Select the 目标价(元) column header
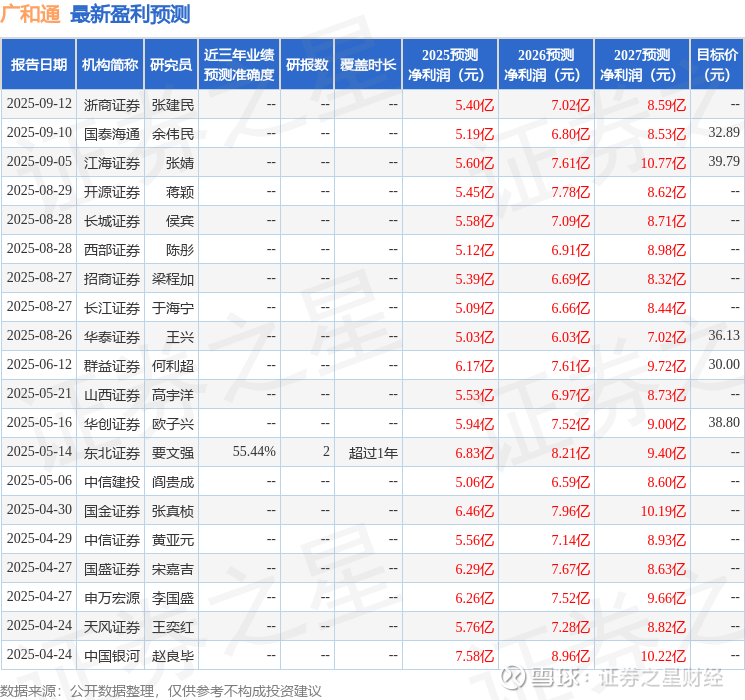Viewport: 745px width, 700px height. [x=717, y=65]
